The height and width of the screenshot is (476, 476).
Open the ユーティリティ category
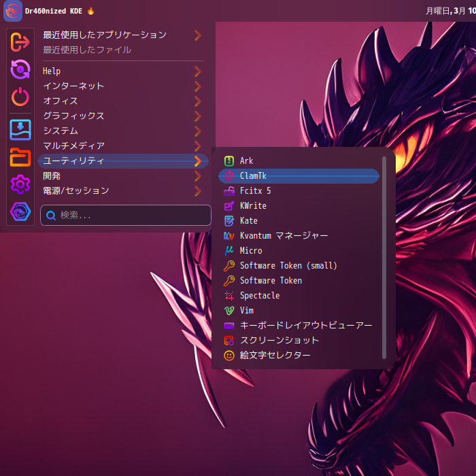123,161
